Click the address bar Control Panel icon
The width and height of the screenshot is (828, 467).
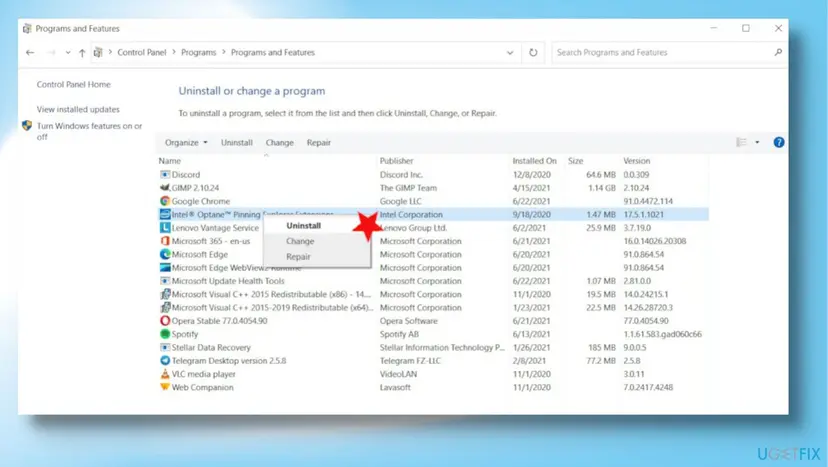tap(98, 52)
